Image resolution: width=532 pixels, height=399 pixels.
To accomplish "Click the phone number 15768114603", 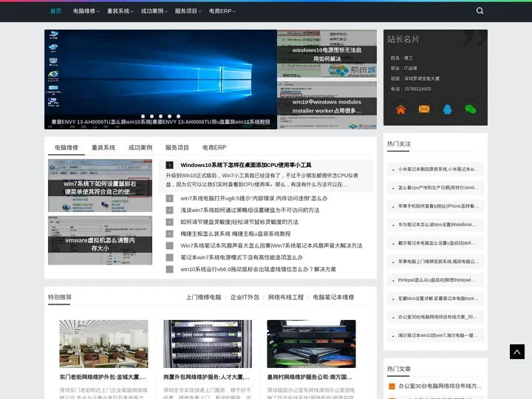I will [417, 89].
